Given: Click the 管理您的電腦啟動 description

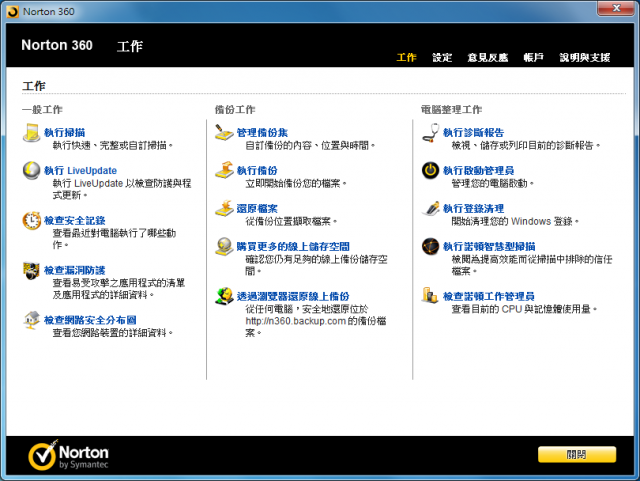Looking at the screenshot, I should [x=492, y=183].
